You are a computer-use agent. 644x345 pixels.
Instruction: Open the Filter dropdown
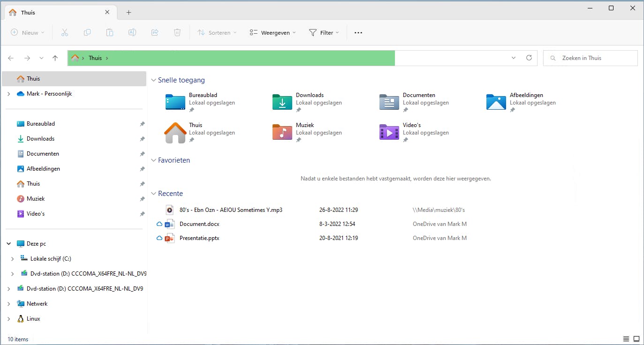[324, 32]
